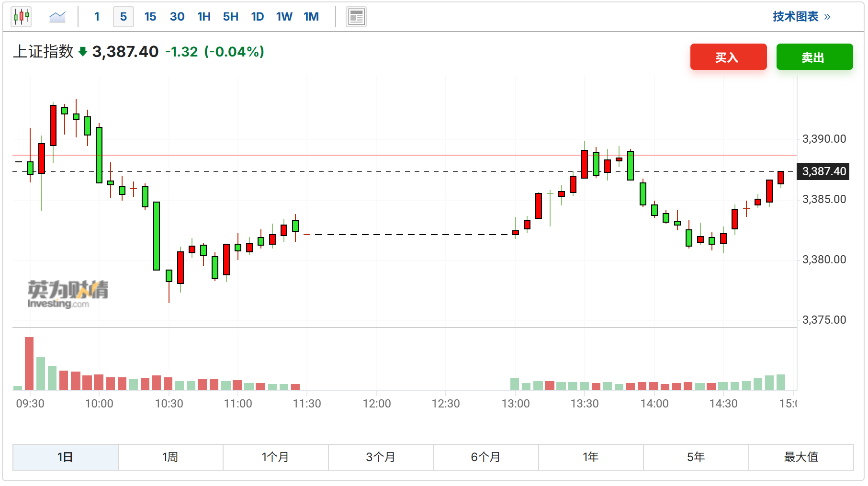Click the 14:00 time axis label
Viewport: 868px width, 486px height.
(654, 404)
